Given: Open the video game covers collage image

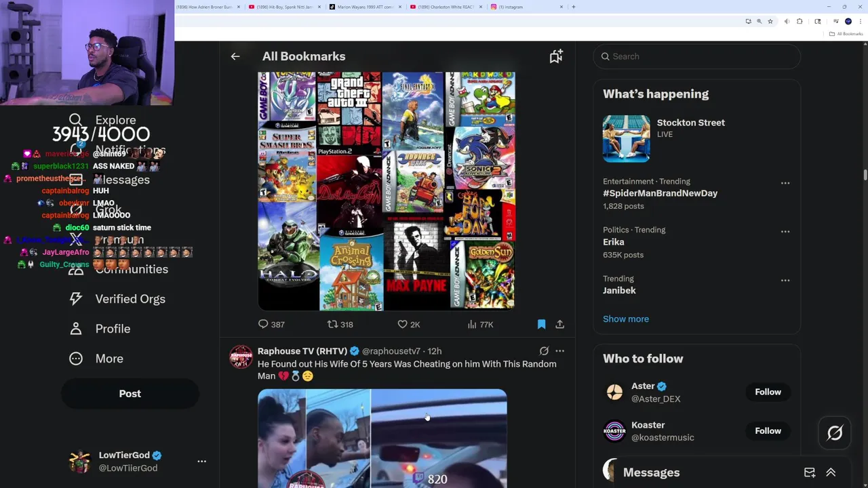Looking at the screenshot, I should (x=387, y=190).
